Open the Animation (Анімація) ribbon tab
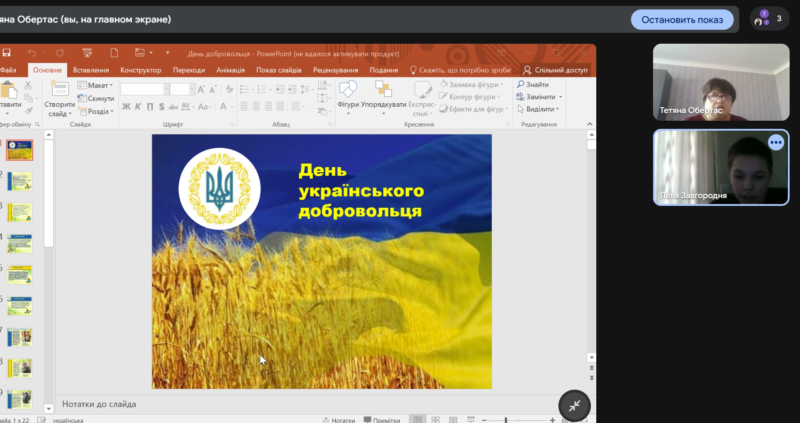800x423 pixels. pos(230,70)
